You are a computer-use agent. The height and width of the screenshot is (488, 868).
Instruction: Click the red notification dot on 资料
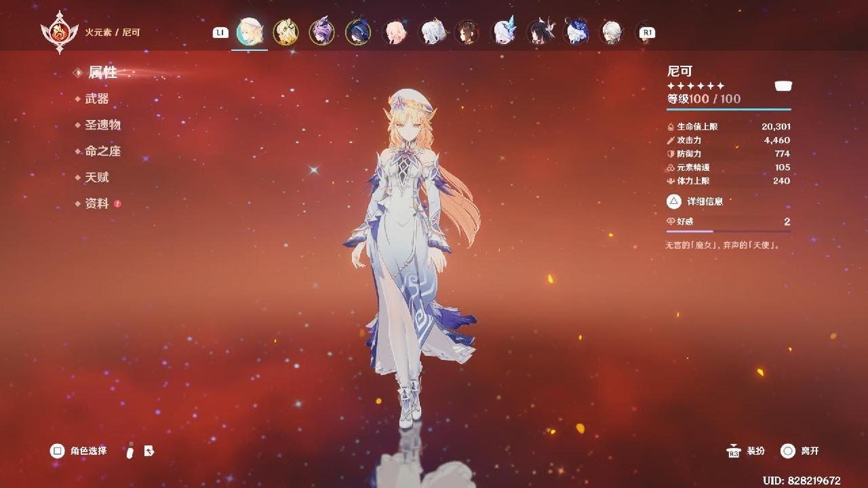coord(117,203)
